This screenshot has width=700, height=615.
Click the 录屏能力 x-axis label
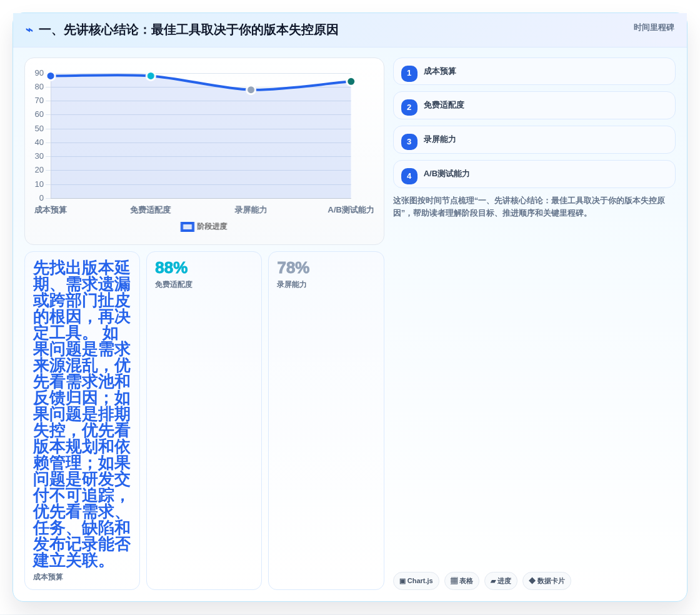251,210
